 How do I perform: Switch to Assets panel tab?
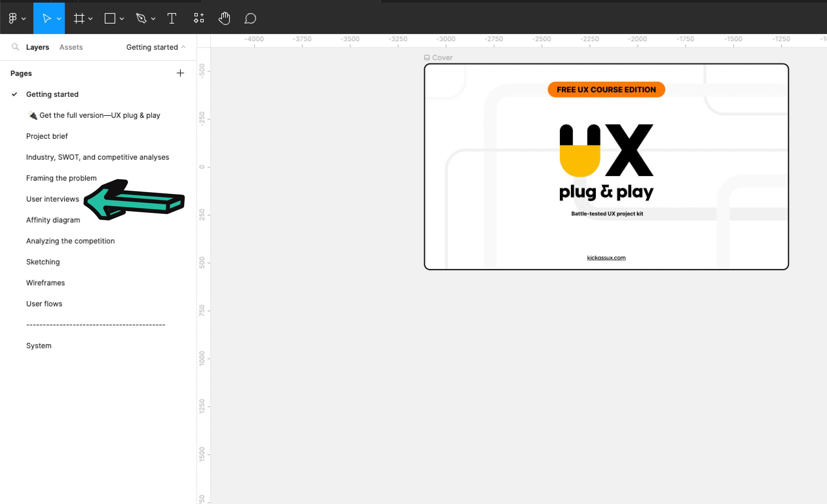(x=70, y=46)
